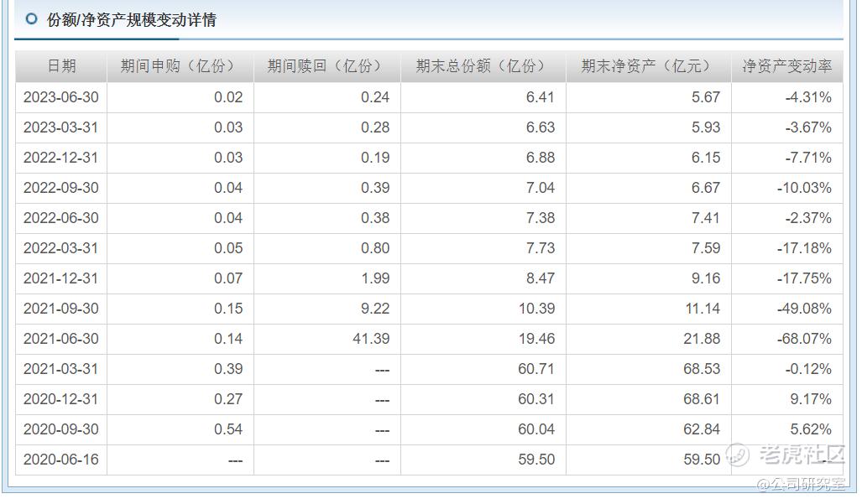
Task: Select the 2023-06-30 date row
Action: coord(429,98)
